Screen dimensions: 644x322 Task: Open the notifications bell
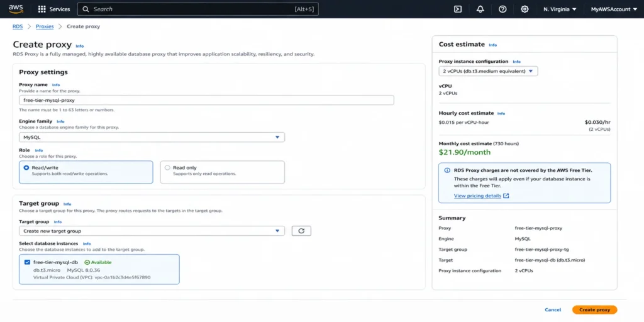480,9
